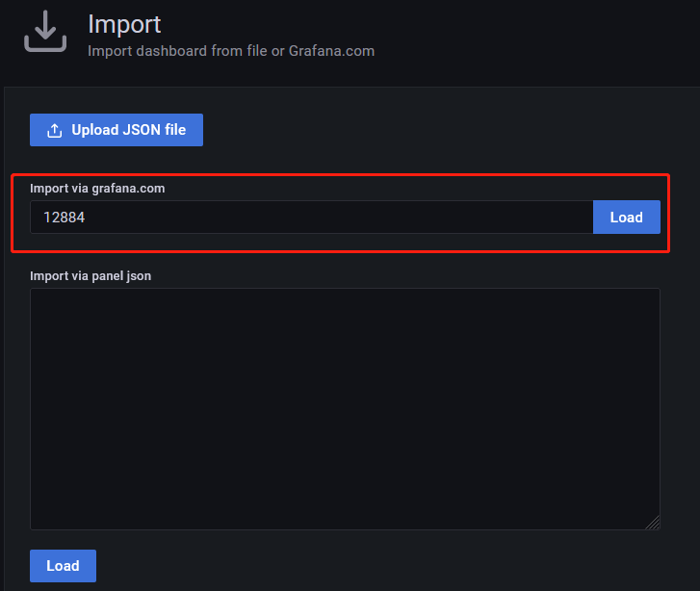The width and height of the screenshot is (700, 591).
Task: Click Load next to the grafana.com ID field
Action: pyautogui.click(x=626, y=218)
